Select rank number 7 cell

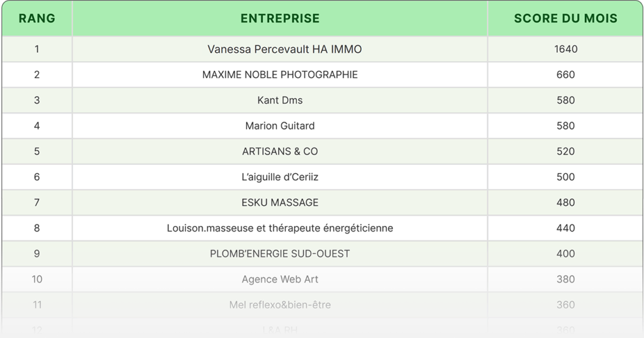(x=37, y=203)
